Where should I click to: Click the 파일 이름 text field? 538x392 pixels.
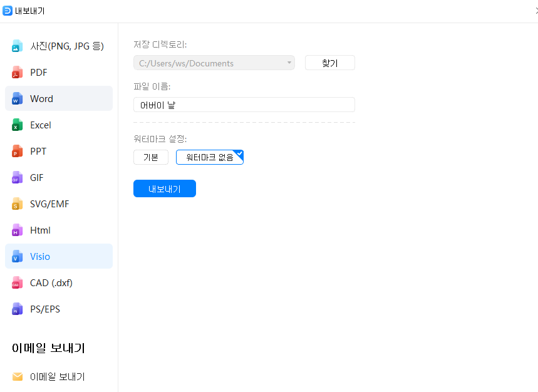coord(244,105)
